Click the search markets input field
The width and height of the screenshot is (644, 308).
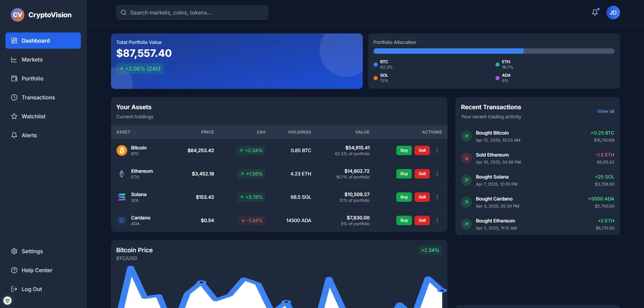(x=192, y=12)
